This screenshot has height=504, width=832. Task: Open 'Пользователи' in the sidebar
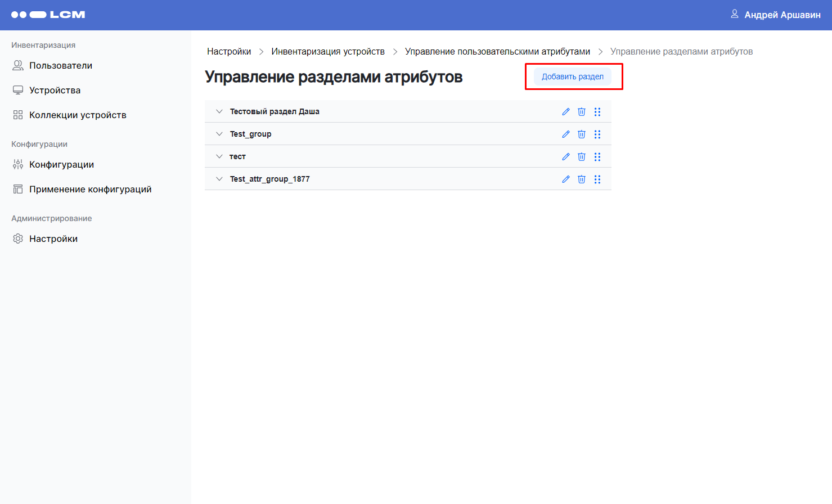point(60,66)
